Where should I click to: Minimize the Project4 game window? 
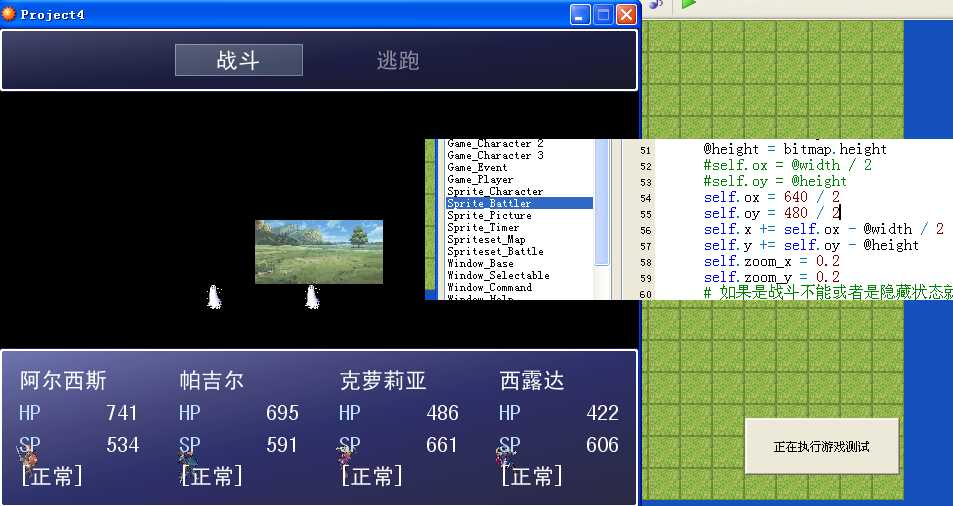point(580,15)
